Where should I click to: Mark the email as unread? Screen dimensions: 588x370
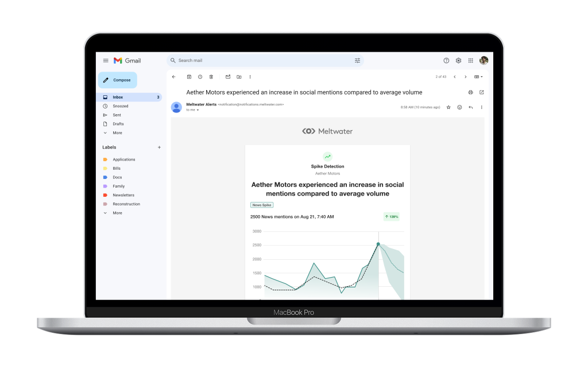tap(228, 77)
